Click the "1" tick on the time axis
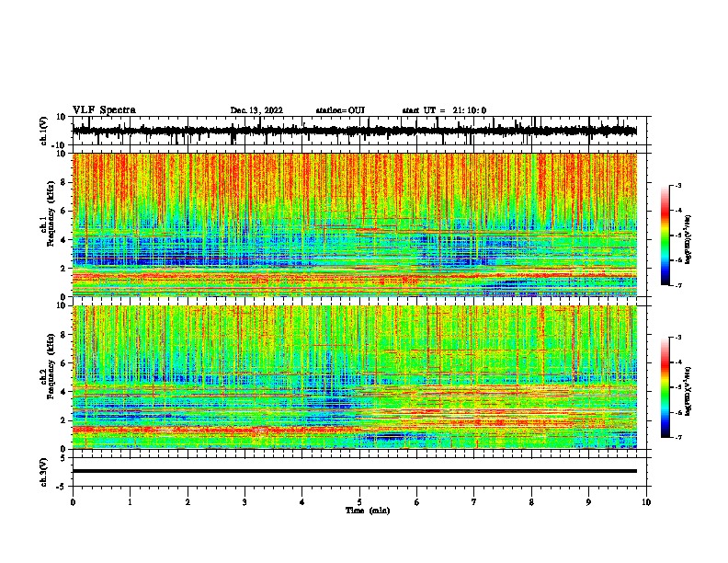Viewport: 728px width, 563px height. [x=130, y=502]
